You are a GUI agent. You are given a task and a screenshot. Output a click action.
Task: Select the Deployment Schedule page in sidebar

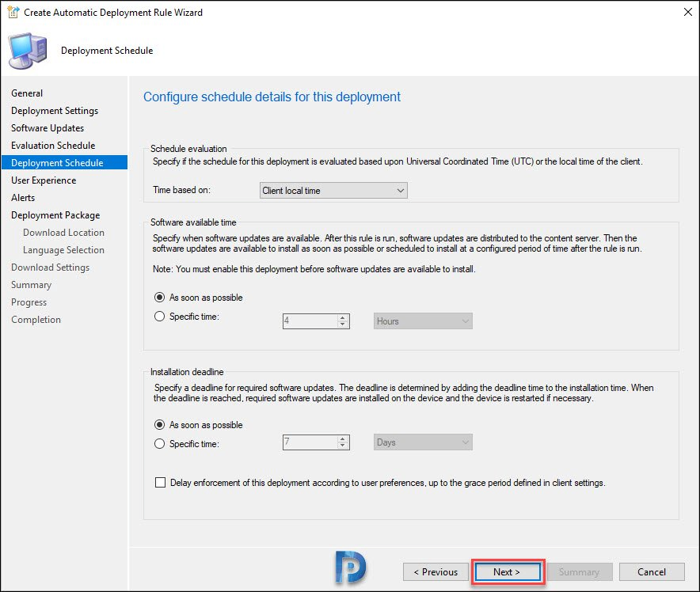pos(64,162)
